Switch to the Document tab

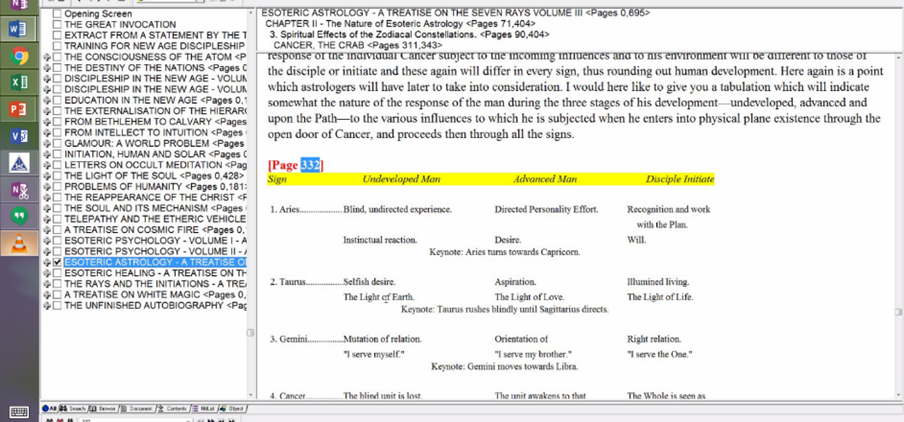point(137,408)
